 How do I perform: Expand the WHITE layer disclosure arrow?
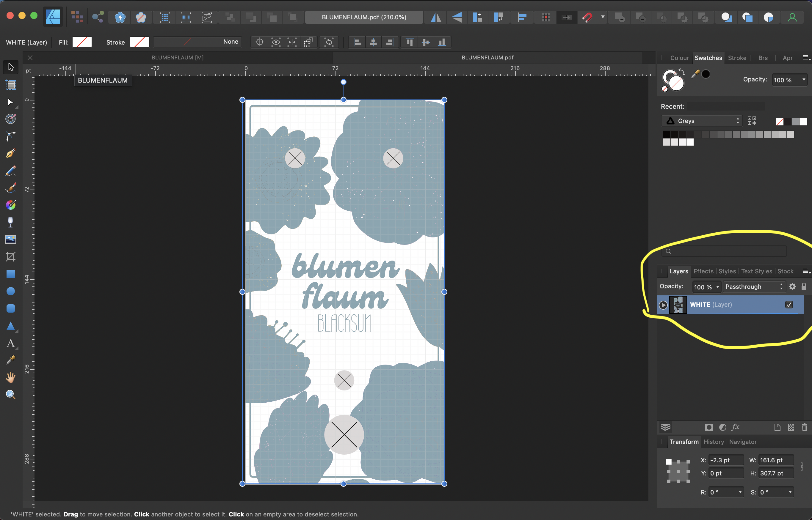[x=663, y=305]
